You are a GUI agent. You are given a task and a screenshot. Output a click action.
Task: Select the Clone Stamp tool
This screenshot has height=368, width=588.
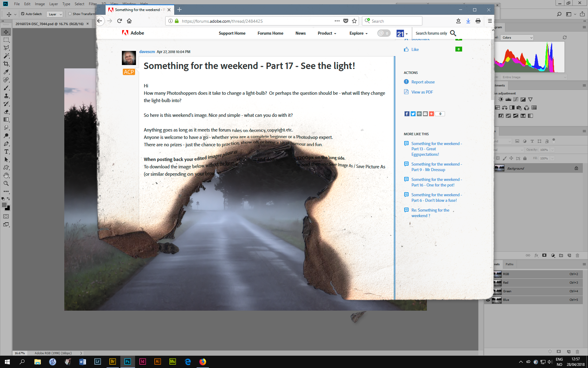(6, 96)
